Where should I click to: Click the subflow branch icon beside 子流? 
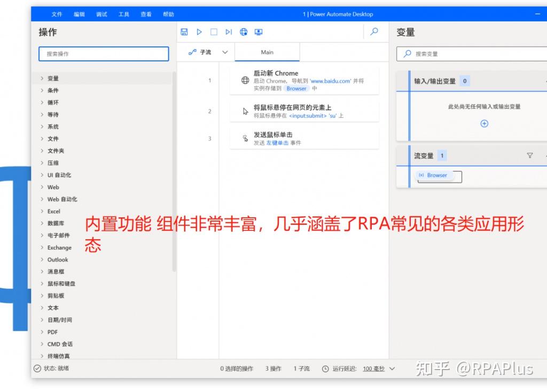(192, 52)
